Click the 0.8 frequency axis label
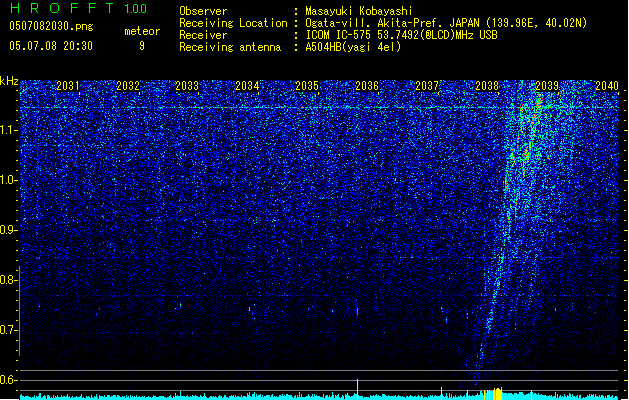The image size is (629, 400). 9,280
